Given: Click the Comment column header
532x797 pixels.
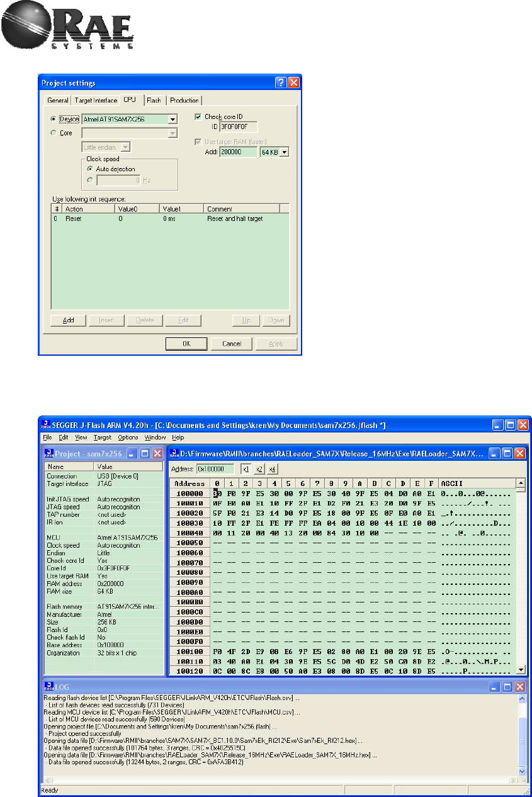Looking at the screenshot, I should coord(242,209).
